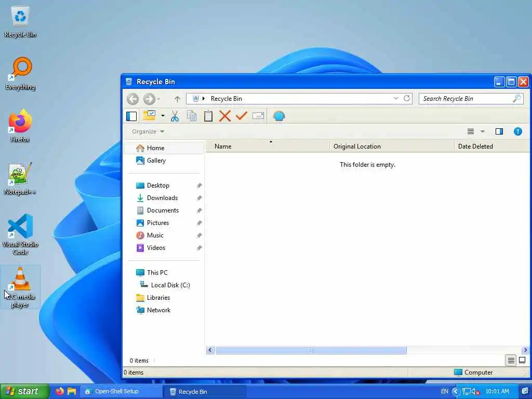Viewport: 532px width, 399px height.
Task: Open Music in the navigation pane
Action: coord(164,235)
